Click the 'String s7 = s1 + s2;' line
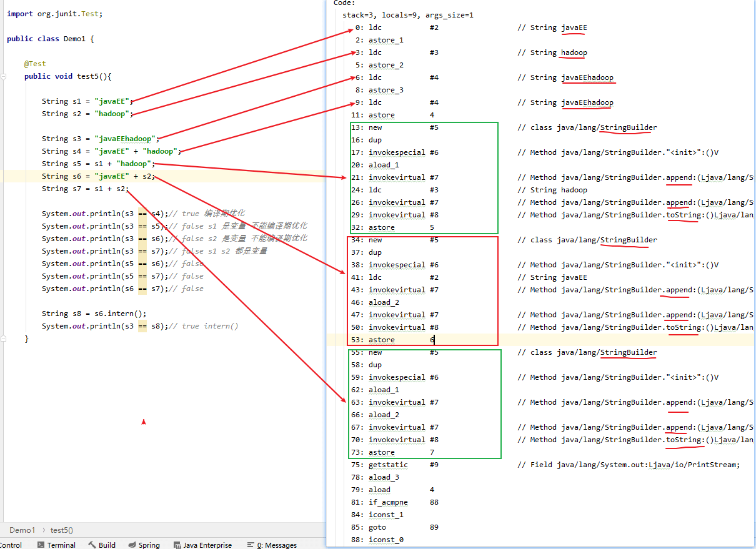The width and height of the screenshot is (756, 549). pyautogui.click(x=85, y=189)
